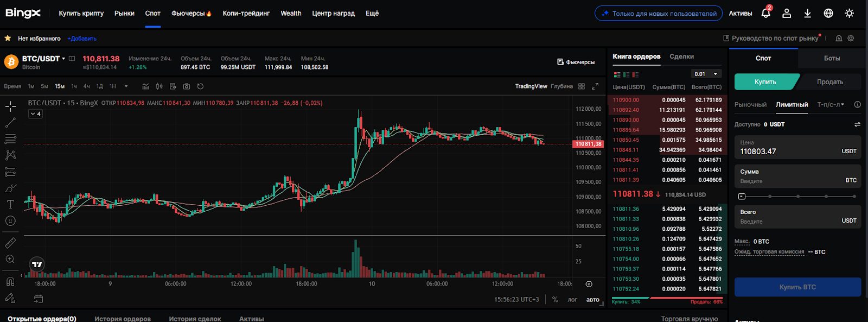Select the zoom-in magnifier tool
The image size is (868, 322).
(10, 260)
